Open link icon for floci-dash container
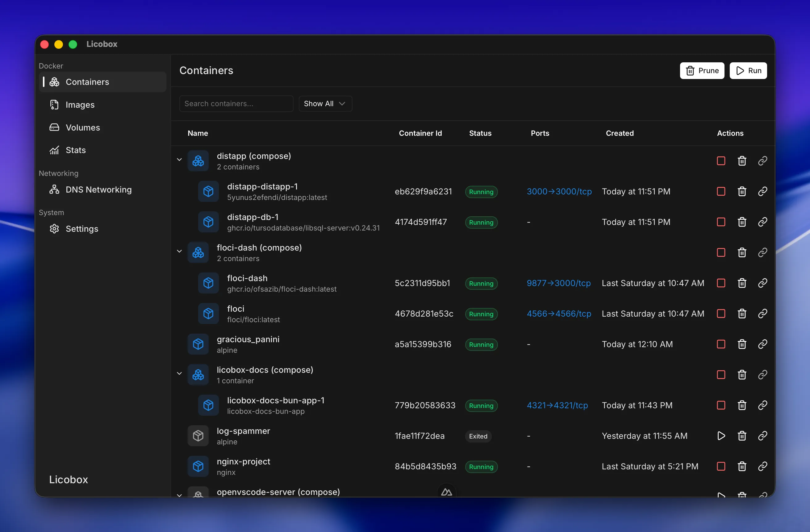The height and width of the screenshot is (532, 810). 763,283
